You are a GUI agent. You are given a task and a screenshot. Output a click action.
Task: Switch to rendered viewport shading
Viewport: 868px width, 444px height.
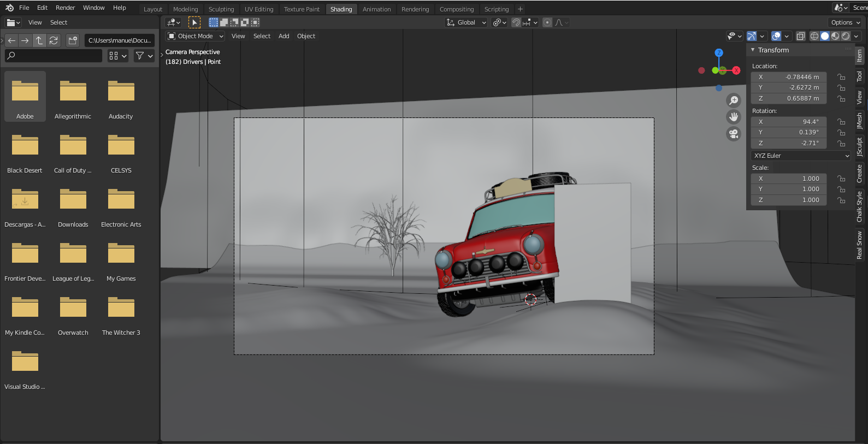pos(846,36)
